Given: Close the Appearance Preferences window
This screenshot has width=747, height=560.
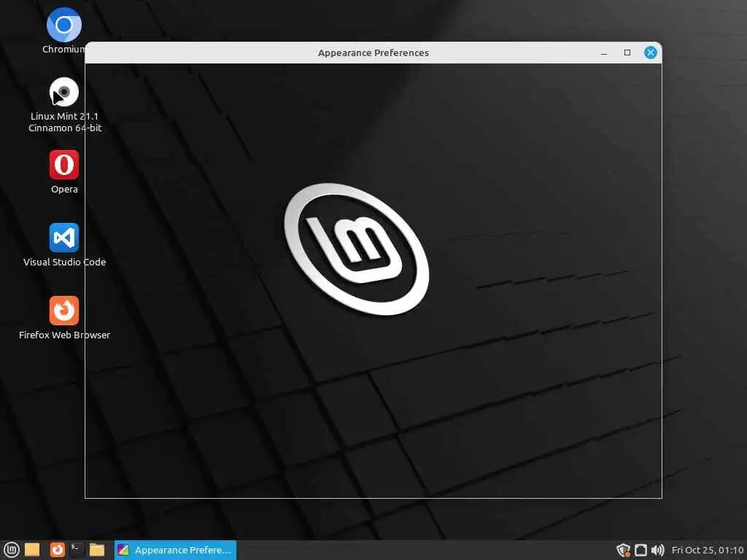Looking at the screenshot, I should 650,52.
